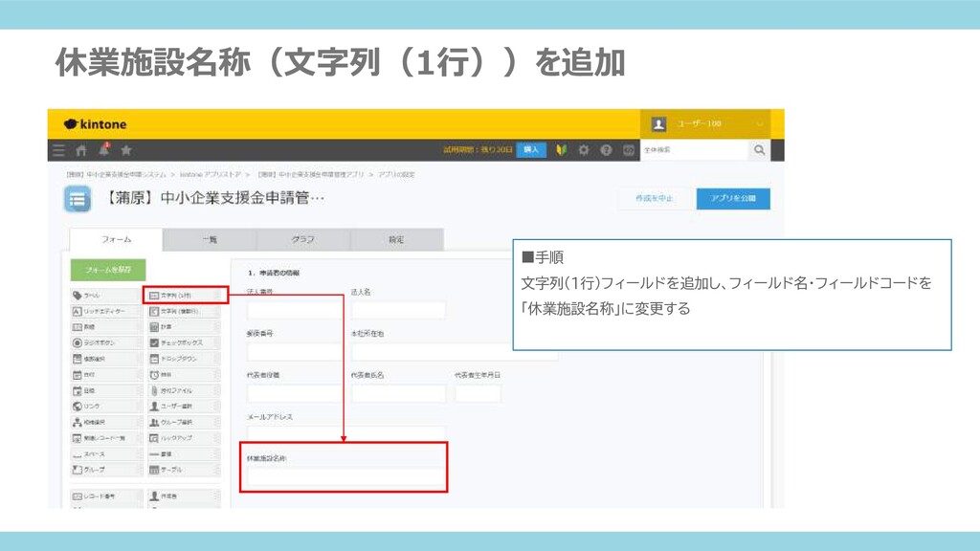
Task: Select the 文字列(複数行) field in the palette
Action: tap(185, 311)
